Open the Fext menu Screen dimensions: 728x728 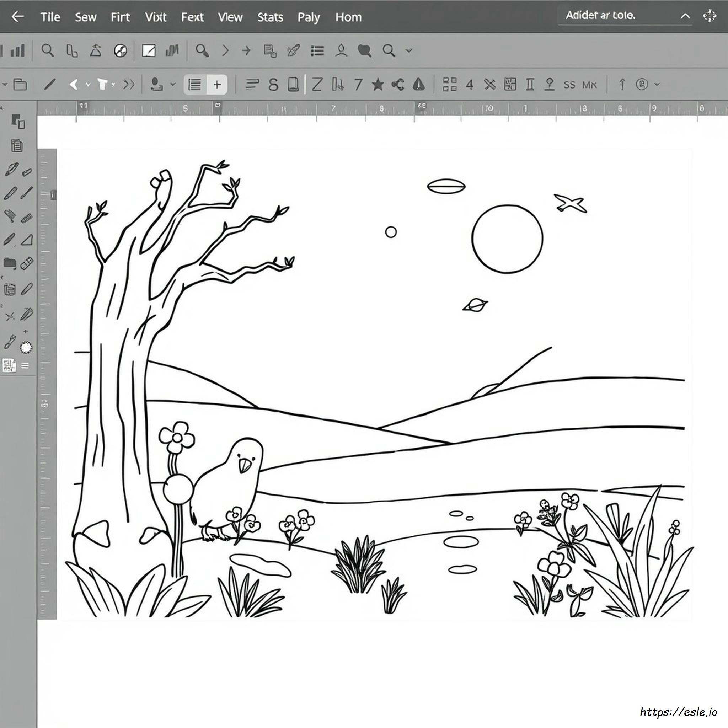pos(192,17)
